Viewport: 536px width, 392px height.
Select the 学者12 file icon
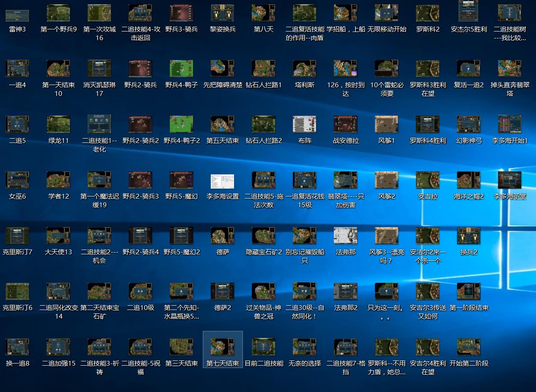pos(58,180)
